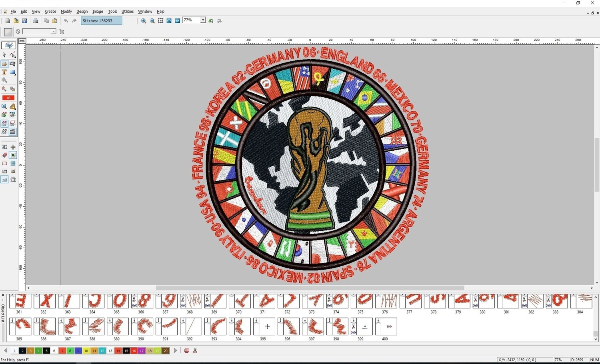Image resolution: width=600 pixels, height=364 pixels.
Task: Zoom in with magnifier plus icon
Action: (x=144, y=21)
